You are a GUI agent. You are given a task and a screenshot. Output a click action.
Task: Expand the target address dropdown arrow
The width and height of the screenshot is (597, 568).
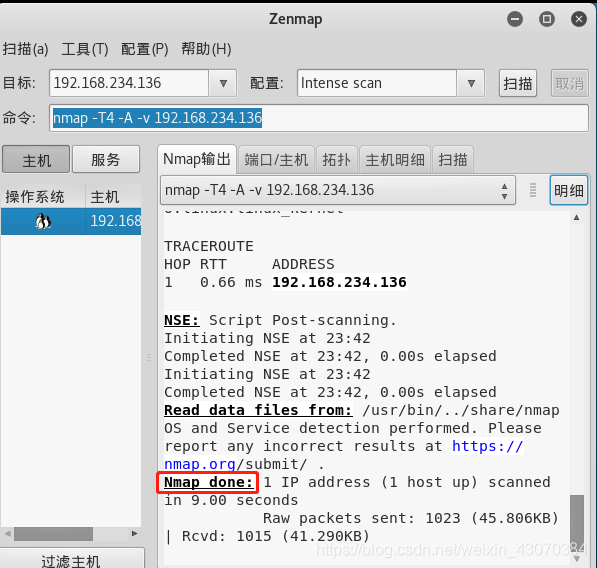click(x=223, y=83)
